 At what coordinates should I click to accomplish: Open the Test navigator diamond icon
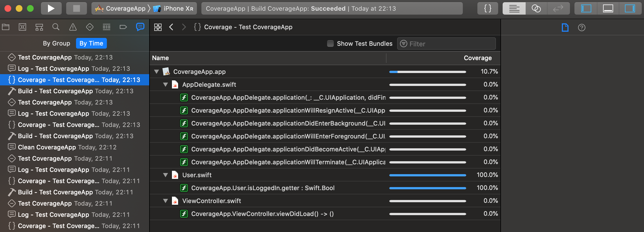pos(90,27)
